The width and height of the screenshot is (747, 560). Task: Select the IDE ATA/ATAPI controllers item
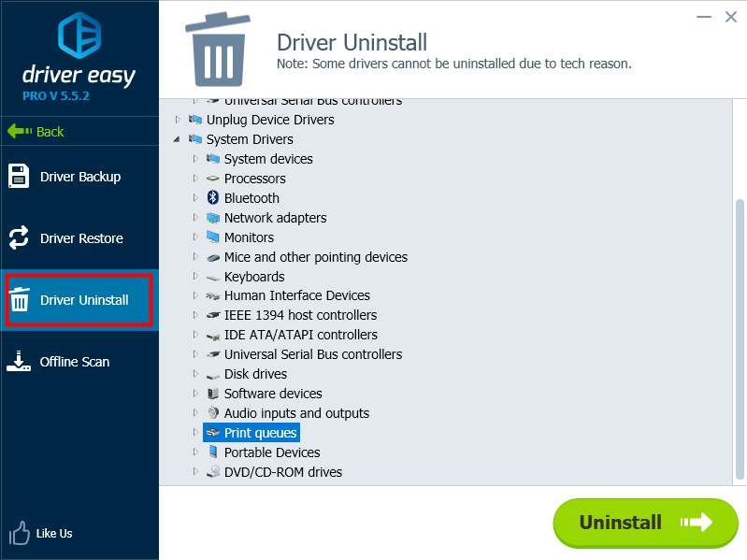(301, 335)
